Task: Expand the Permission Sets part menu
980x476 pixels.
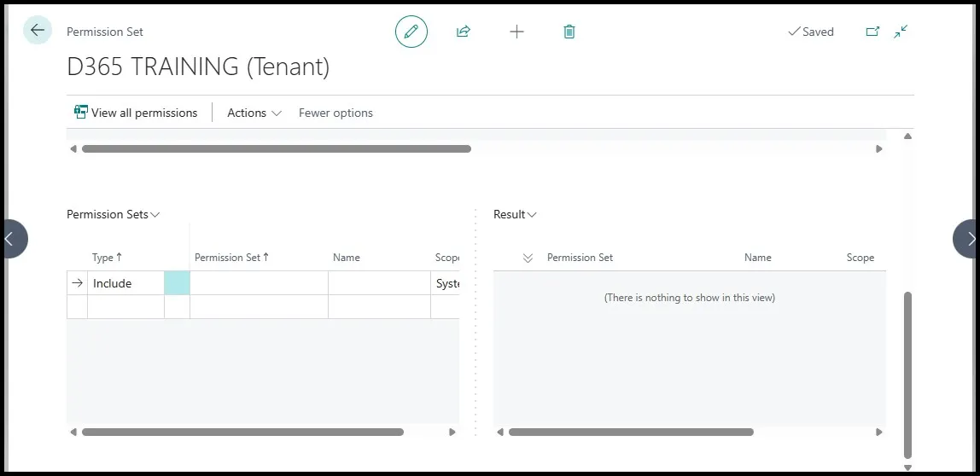Action: pyautogui.click(x=114, y=214)
